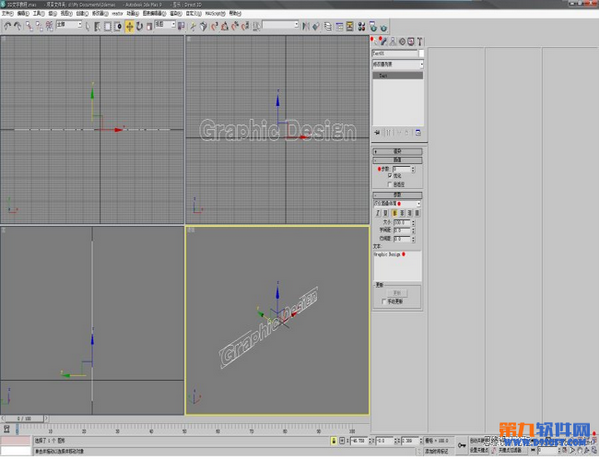
Task: Open the Curve Editor icon
Action: (x=339, y=26)
